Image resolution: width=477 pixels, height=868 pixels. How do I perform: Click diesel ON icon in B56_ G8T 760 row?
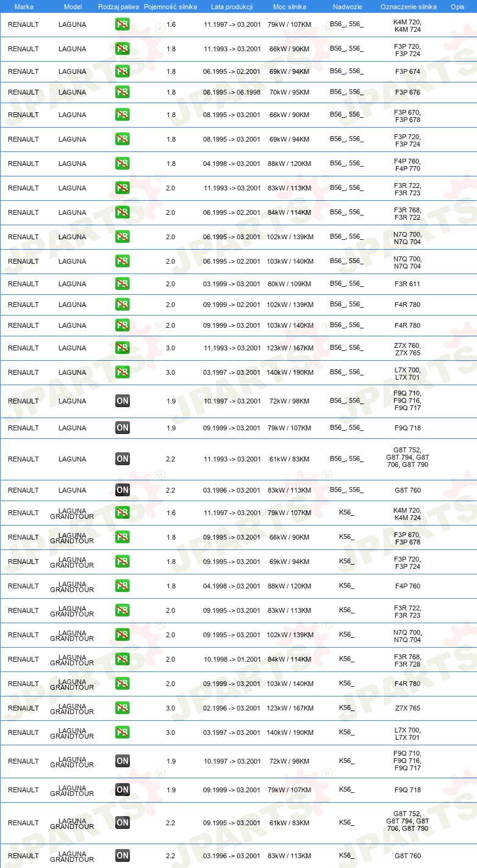[x=123, y=490]
